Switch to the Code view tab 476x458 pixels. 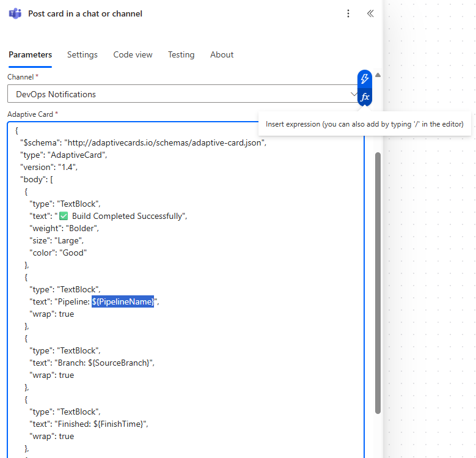133,54
